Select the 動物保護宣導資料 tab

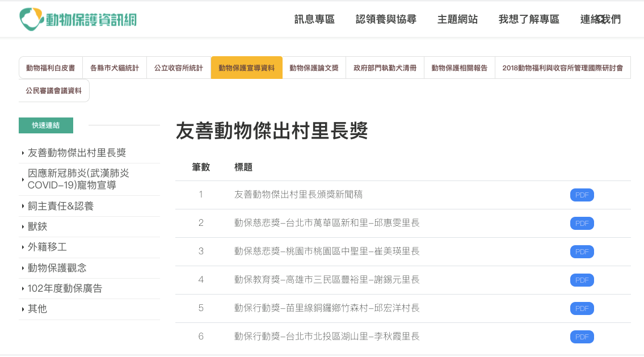(246, 68)
